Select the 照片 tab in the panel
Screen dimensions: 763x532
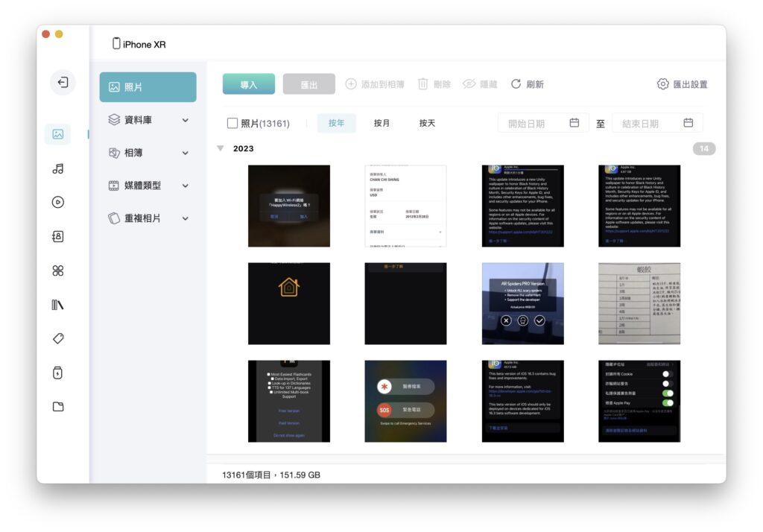[148, 87]
